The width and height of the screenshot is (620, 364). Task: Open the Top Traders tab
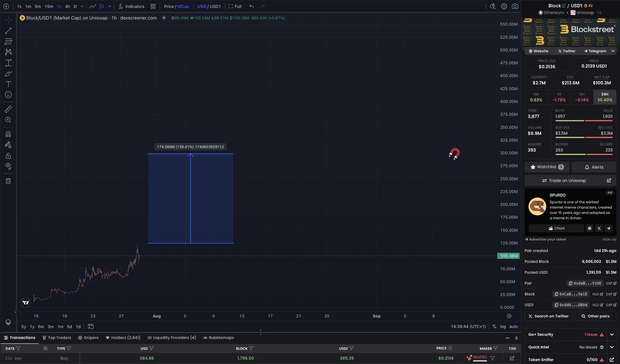57,338
